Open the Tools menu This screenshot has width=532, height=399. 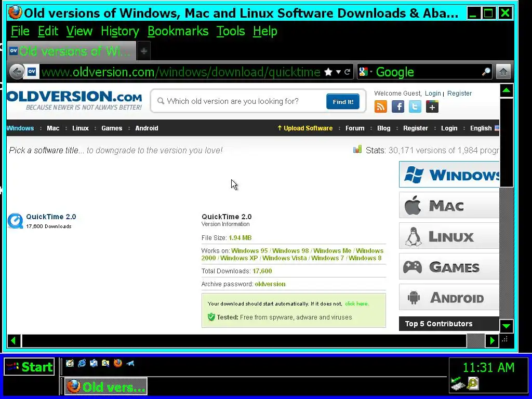click(x=230, y=31)
